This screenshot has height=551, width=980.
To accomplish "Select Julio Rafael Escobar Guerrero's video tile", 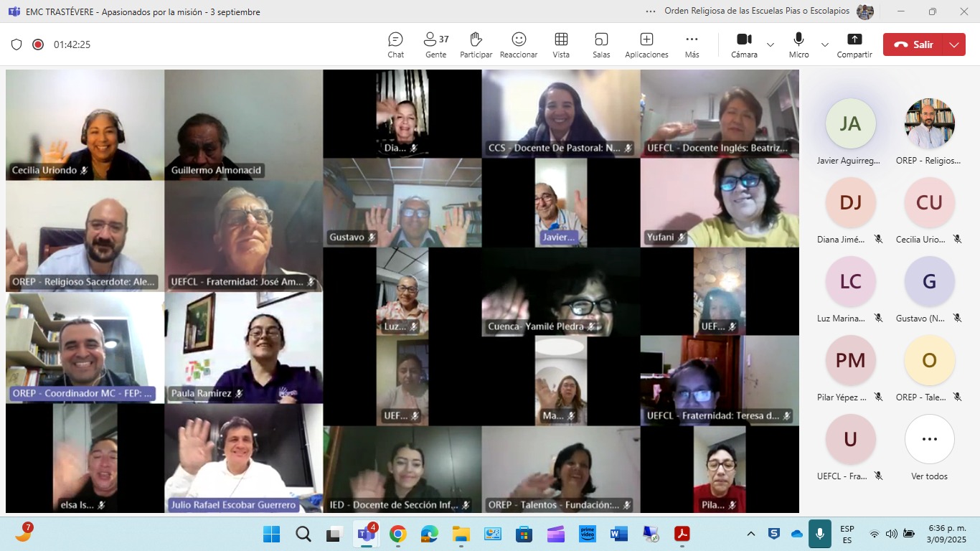I will tap(244, 458).
